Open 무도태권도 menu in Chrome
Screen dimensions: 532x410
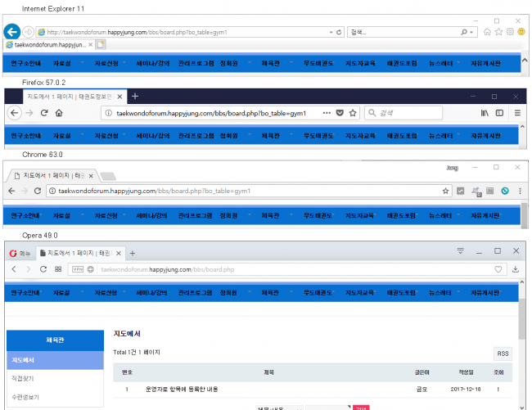pyautogui.click(x=318, y=216)
